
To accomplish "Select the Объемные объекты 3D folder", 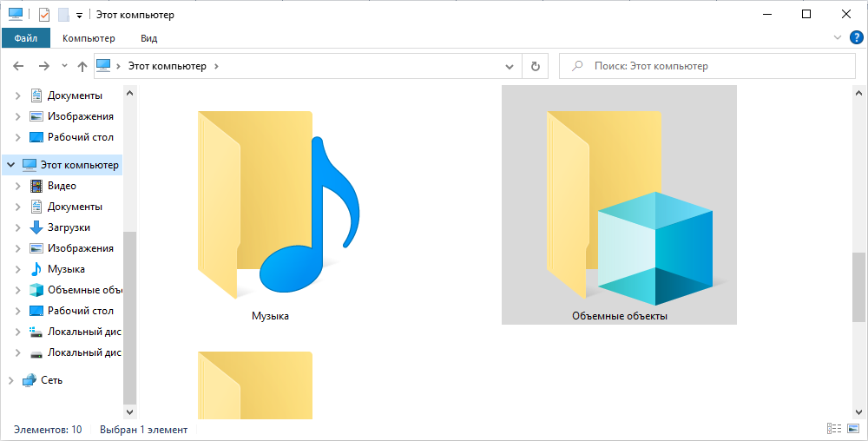I will (x=619, y=208).
